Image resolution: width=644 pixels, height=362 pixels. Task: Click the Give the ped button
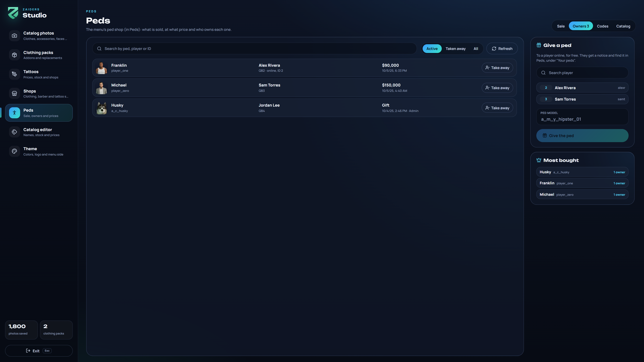(582, 135)
